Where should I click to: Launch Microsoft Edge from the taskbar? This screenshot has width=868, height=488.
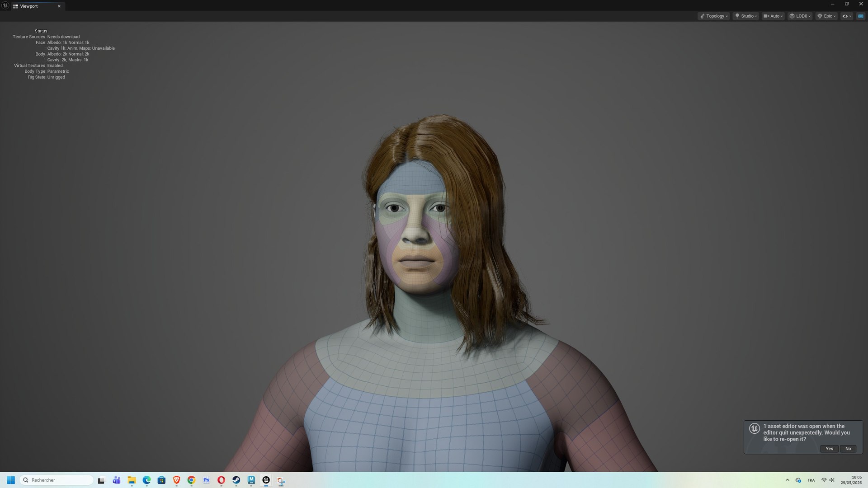146,480
